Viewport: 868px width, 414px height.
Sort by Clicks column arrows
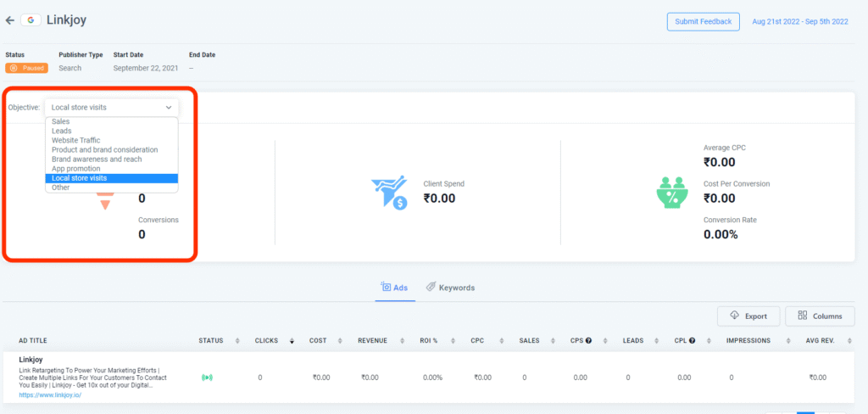point(292,340)
